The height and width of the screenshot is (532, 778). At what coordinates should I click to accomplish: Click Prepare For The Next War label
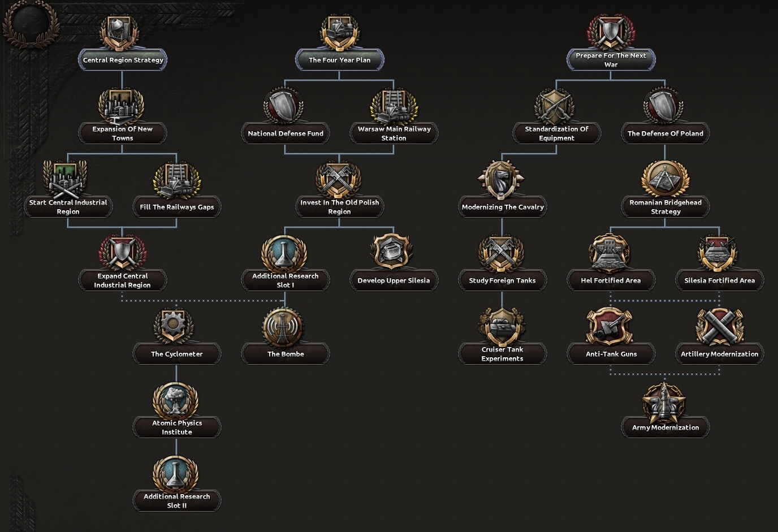click(611, 60)
